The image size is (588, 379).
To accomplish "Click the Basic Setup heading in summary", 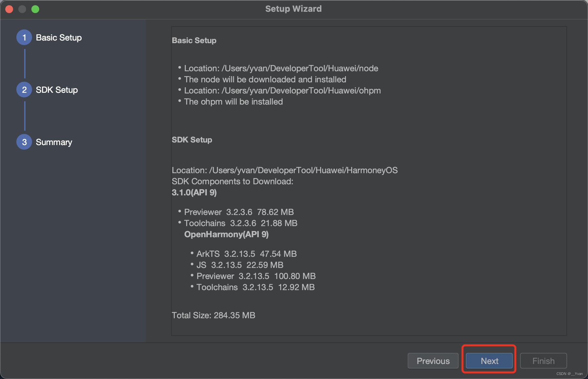I will [x=194, y=41].
